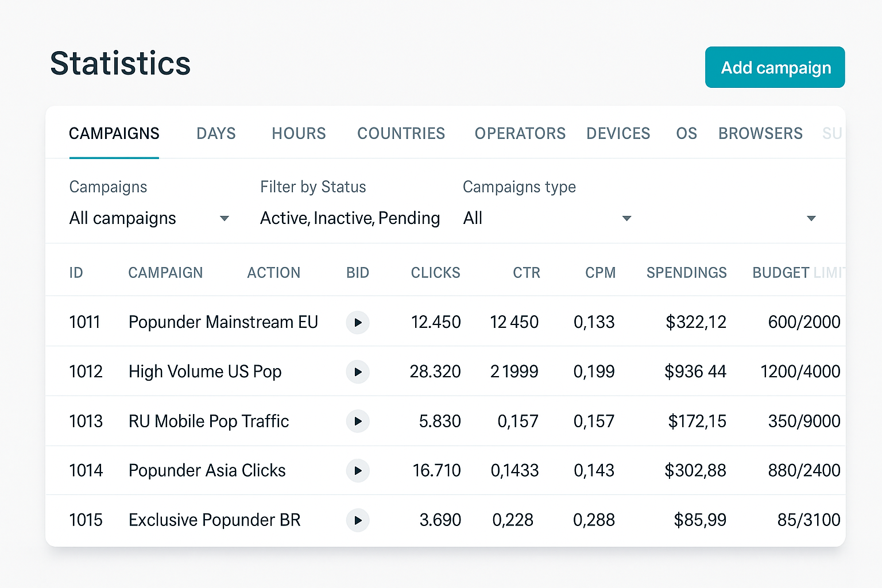
Task: Sort by the CTR column header
Action: pos(527,273)
